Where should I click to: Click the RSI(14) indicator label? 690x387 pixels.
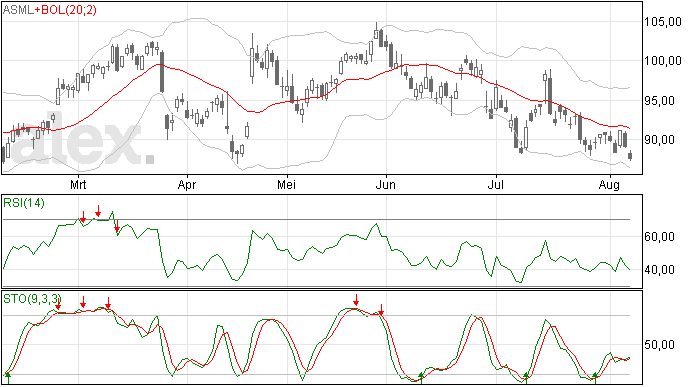coord(24,203)
